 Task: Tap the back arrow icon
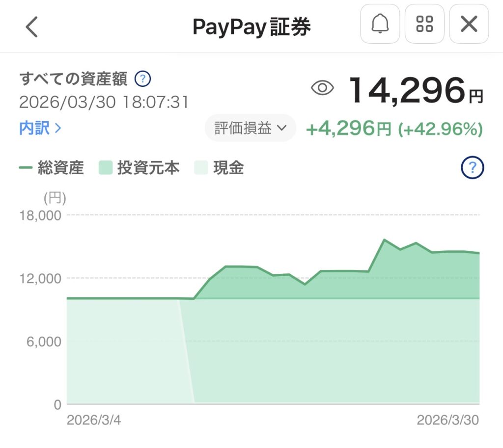click(32, 26)
